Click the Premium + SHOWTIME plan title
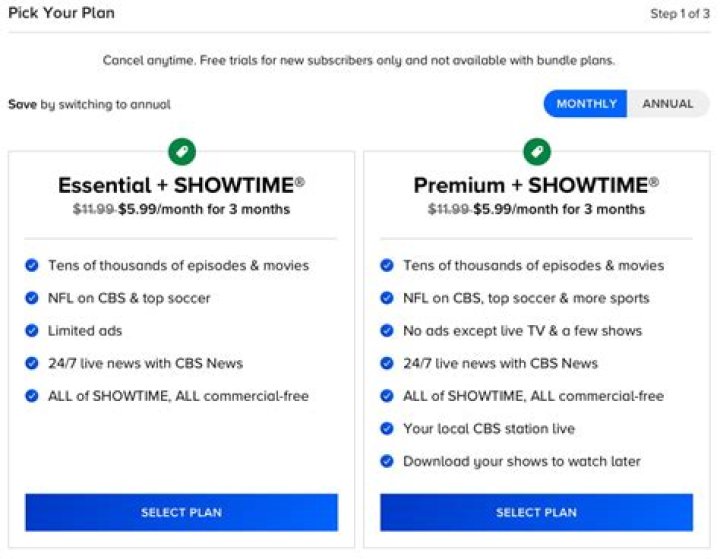This screenshot has height=559, width=720. pos(536,185)
